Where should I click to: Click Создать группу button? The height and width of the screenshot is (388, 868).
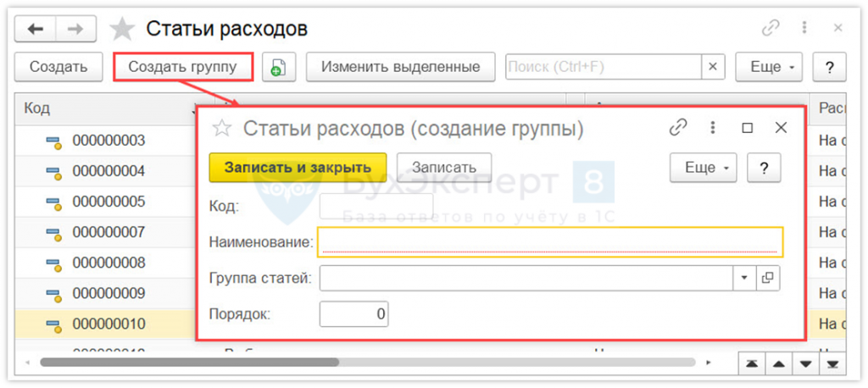click(183, 68)
